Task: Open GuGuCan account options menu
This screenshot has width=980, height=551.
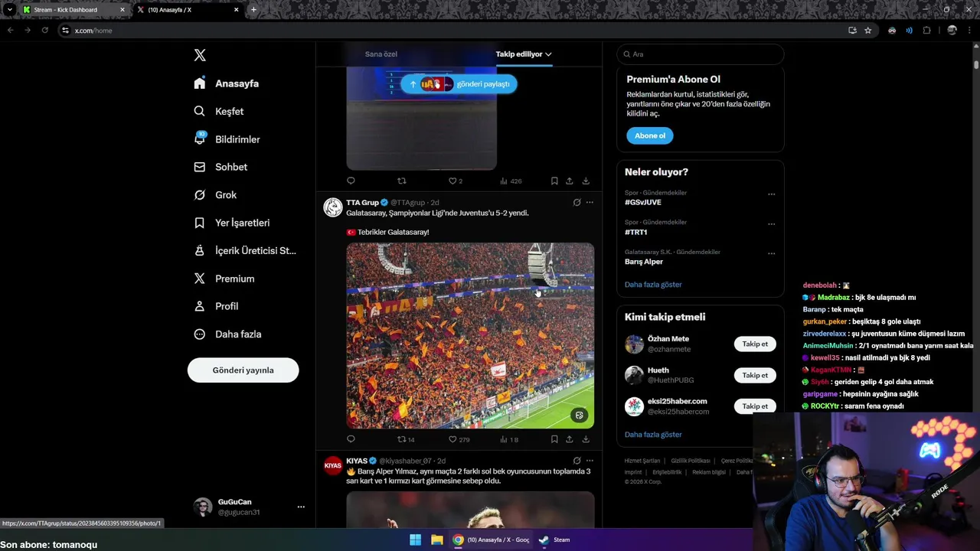Action: (301, 507)
